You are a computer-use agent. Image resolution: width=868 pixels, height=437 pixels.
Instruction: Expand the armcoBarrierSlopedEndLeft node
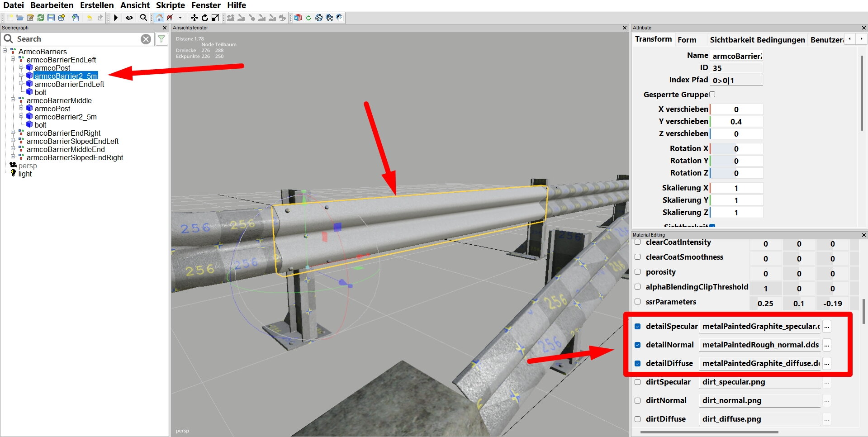click(13, 141)
